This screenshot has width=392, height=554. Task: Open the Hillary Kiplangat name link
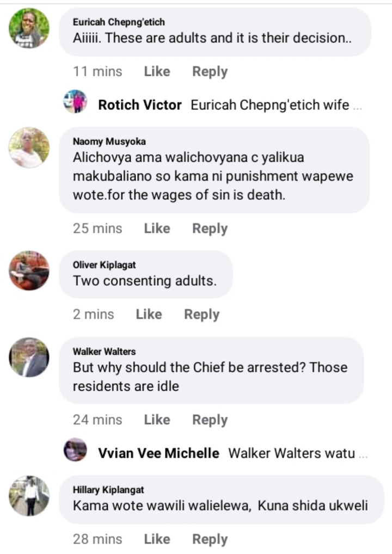click(x=108, y=490)
